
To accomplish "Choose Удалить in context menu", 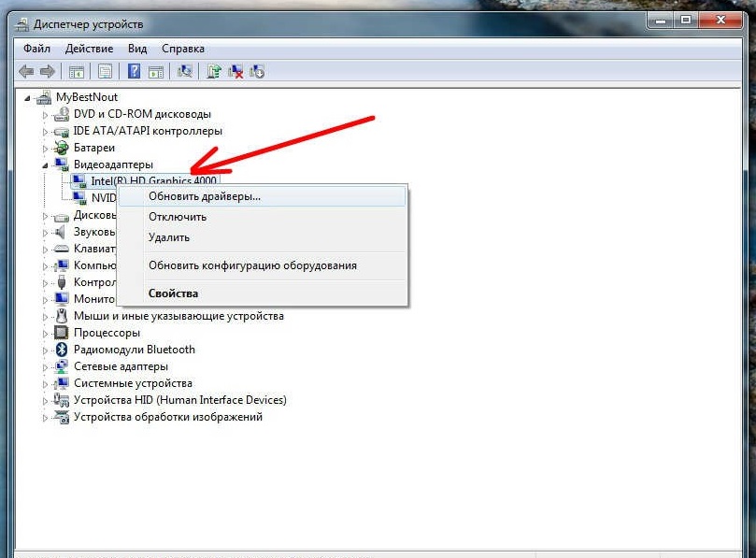I will click(x=263, y=237).
